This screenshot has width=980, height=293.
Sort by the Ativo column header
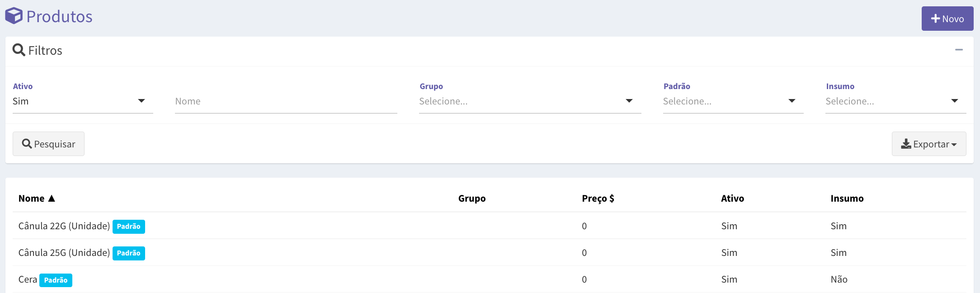click(732, 198)
